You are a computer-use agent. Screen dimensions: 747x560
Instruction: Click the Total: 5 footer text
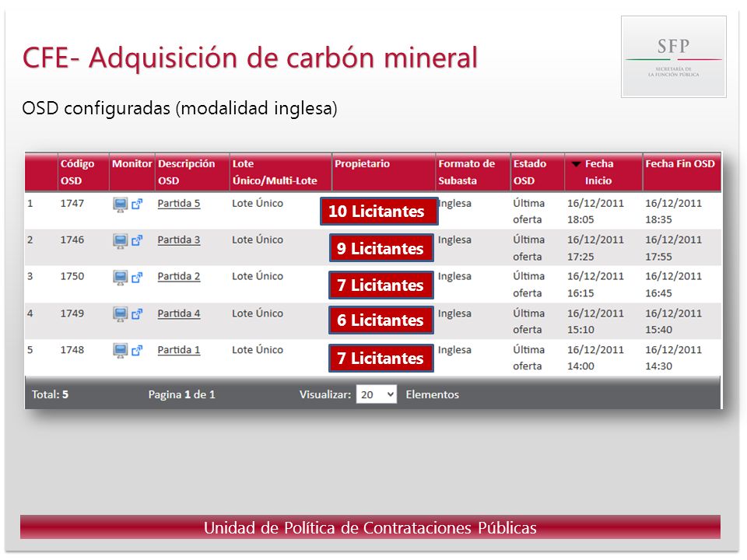[50, 394]
